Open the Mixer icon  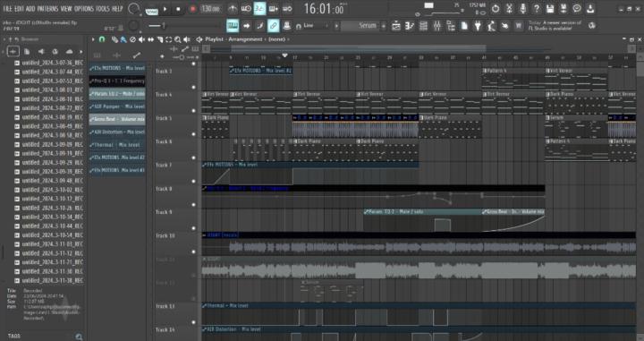tap(437, 26)
